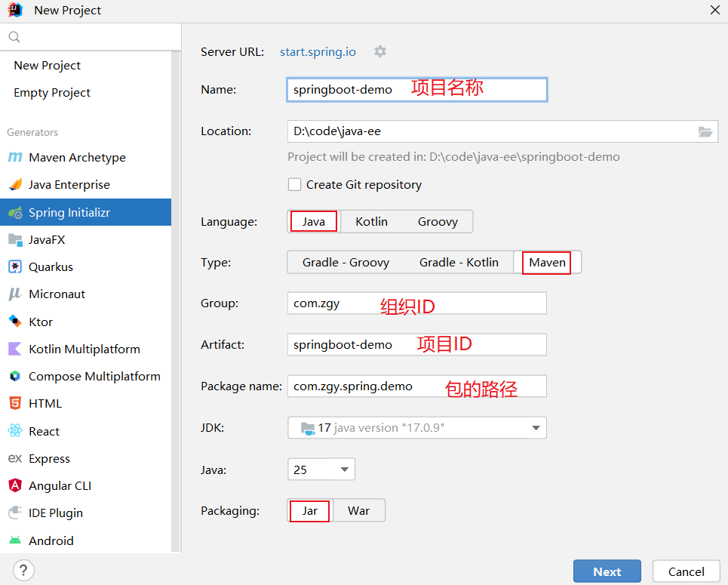728x585 pixels.
Task: Open the JDK version dropdown
Action: (x=417, y=428)
